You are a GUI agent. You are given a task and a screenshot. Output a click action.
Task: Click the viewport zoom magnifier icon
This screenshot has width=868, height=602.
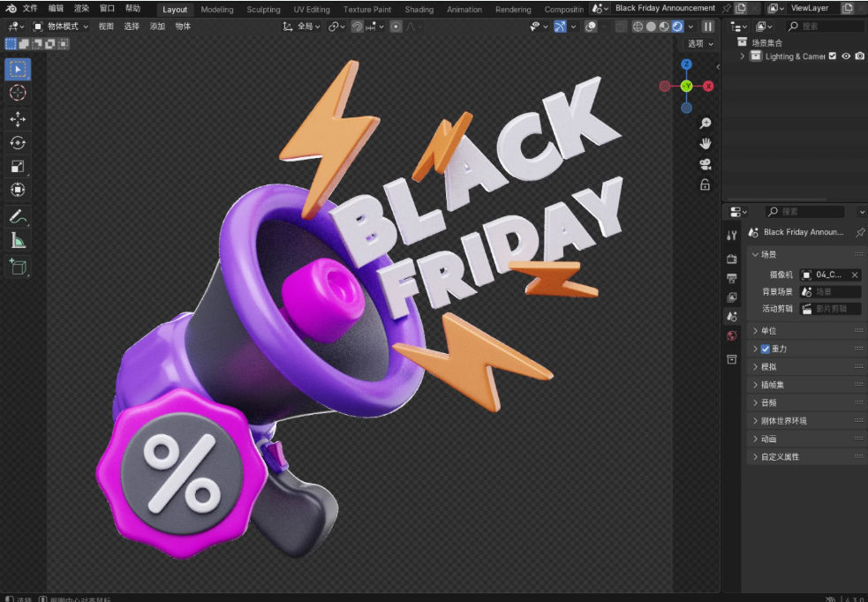(706, 123)
